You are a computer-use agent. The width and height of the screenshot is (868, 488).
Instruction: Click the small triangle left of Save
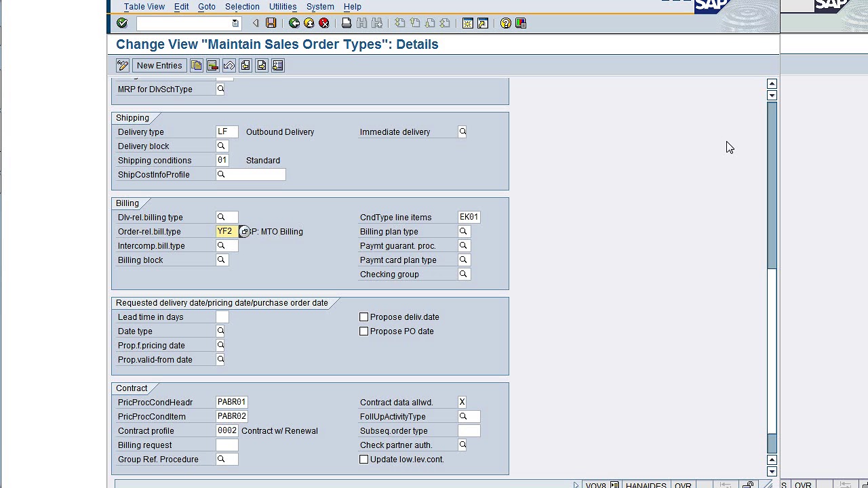click(x=256, y=23)
